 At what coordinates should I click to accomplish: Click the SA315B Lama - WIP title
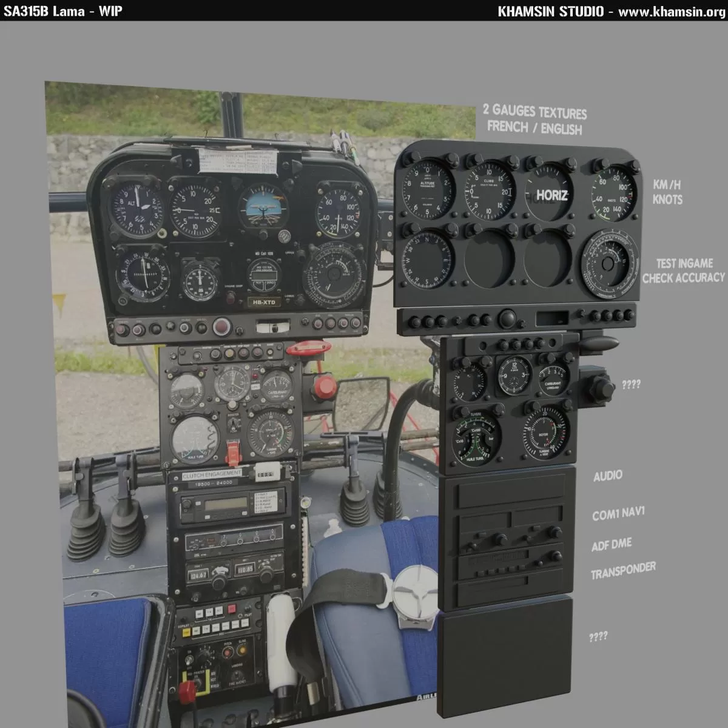click(x=62, y=11)
